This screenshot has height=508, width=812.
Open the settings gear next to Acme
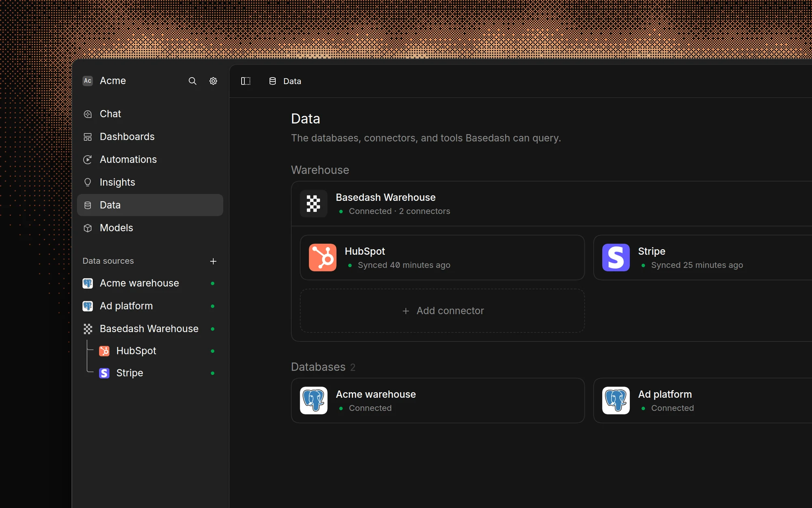coord(213,81)
